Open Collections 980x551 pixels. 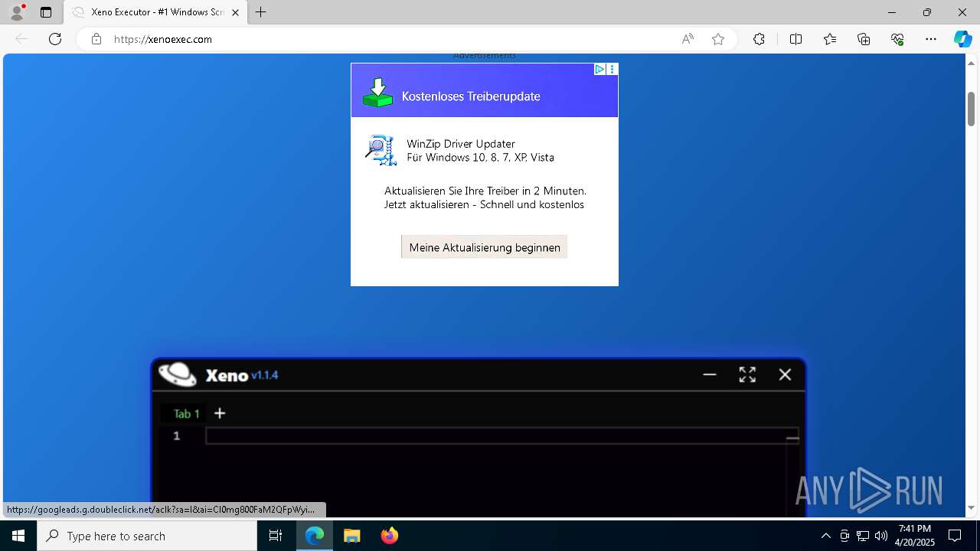tap(864, 39)
